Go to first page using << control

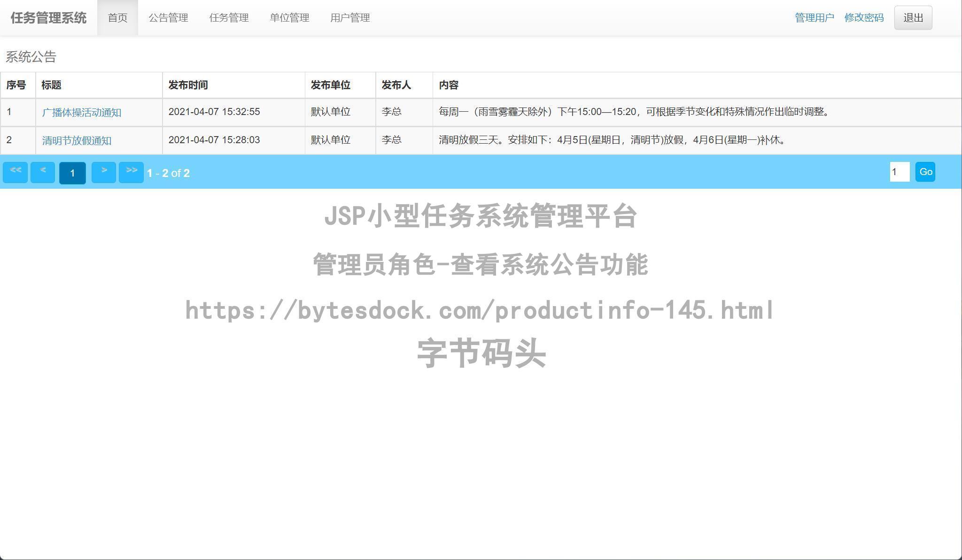[x=15, y=172]
